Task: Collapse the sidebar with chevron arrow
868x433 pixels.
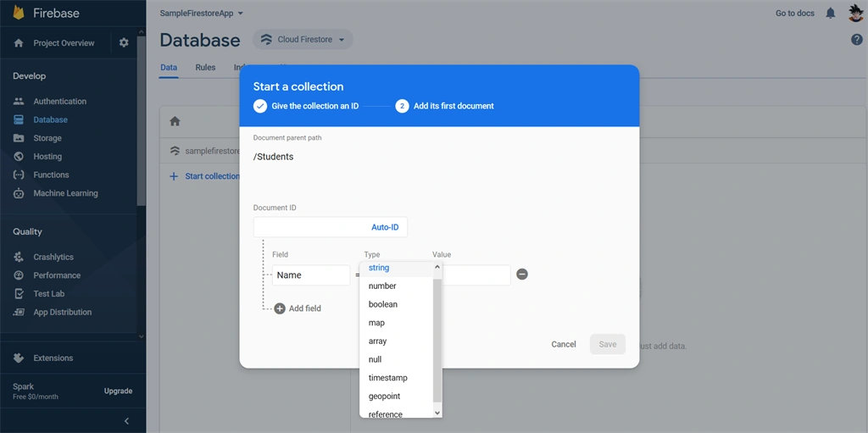Action: 126,421
